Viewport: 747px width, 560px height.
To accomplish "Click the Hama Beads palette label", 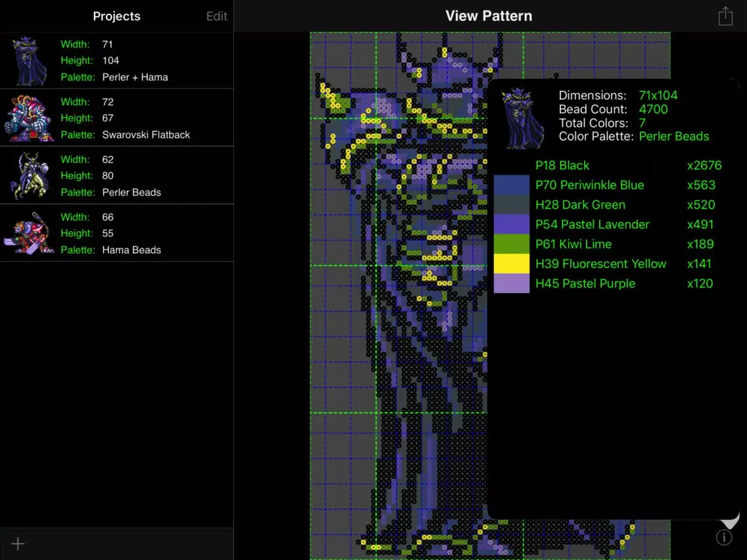I will click(x=132, y=250).
